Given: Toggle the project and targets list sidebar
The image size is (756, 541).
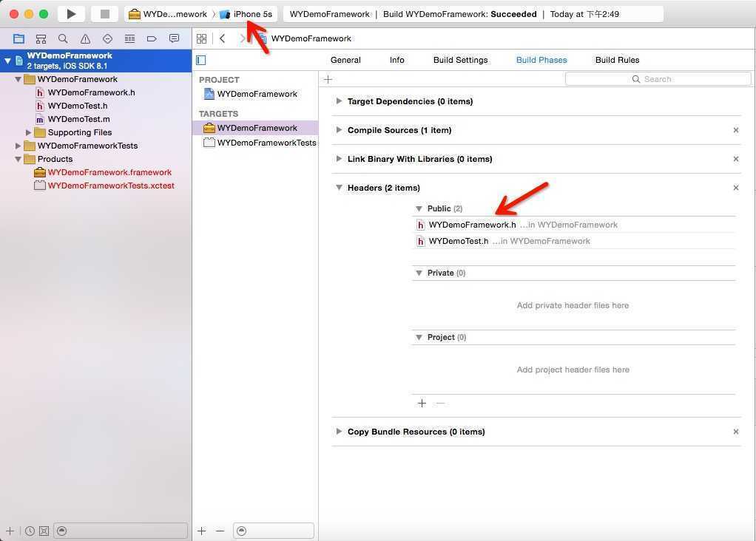Looking at the screenshot, I should pos(201,60).
